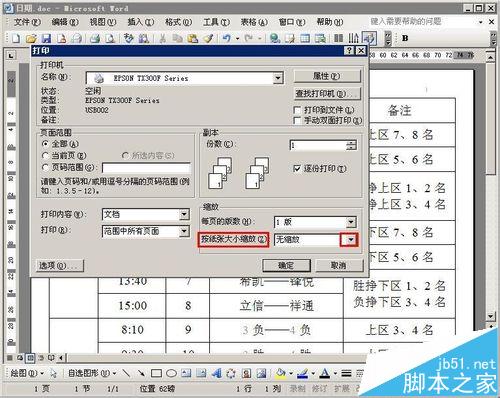Click the 确定 button

coord(286,266)
